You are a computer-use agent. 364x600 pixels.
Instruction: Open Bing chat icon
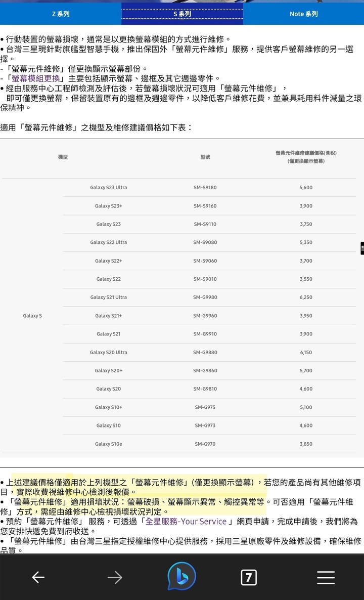pos(181,576)
